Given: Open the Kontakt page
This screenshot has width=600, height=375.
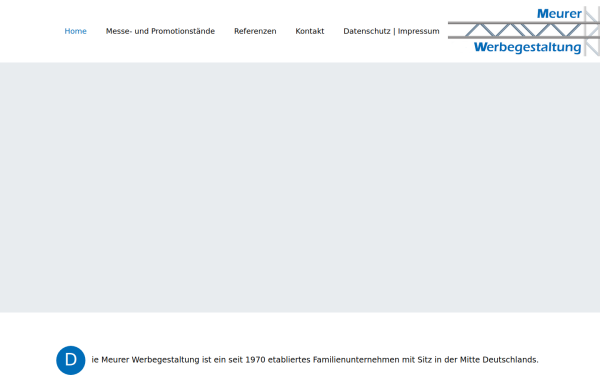Looking at the screenshot, I should (x=310, y=31).
